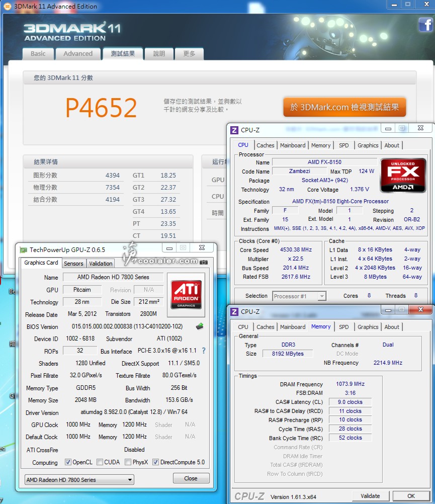Toggle the PhysX checkbox
The height and width of the screenshot is (504, 435).
(128, 462)
